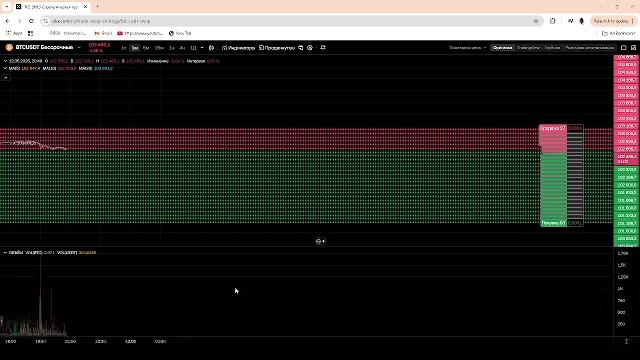
Task: Click the red last price at top
Action: click(99, 45)
